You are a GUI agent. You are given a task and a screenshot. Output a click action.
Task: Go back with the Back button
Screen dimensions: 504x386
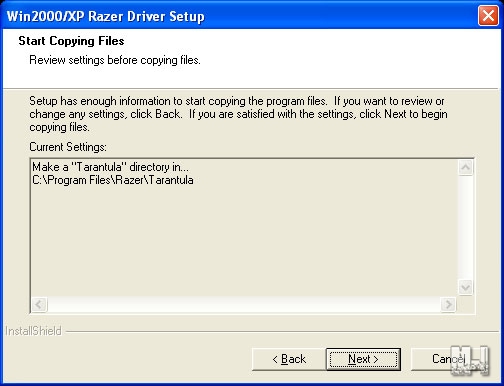289,359
